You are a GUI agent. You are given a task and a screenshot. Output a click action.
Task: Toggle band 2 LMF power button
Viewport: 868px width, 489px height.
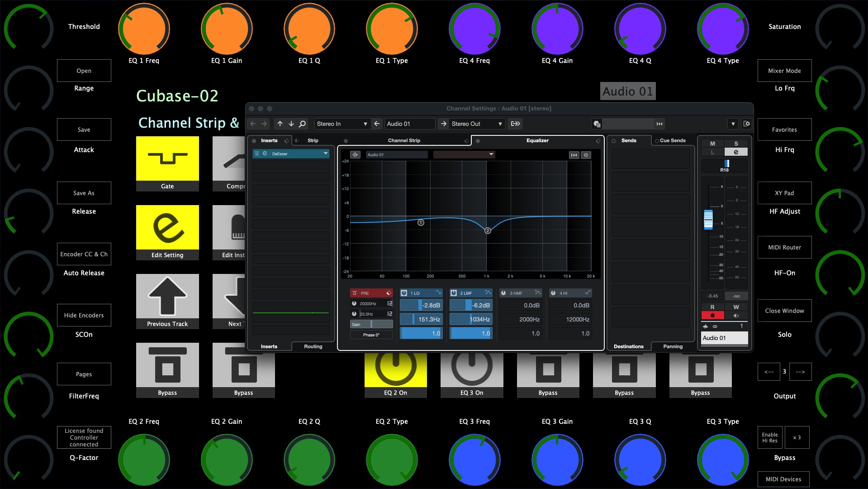click(x=454, y=293)
